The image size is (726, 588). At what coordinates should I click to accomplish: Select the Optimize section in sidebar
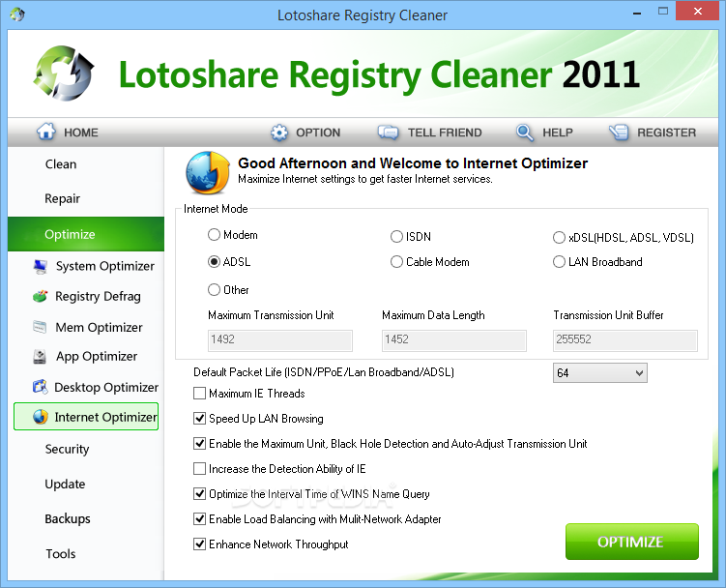(86, 234)
